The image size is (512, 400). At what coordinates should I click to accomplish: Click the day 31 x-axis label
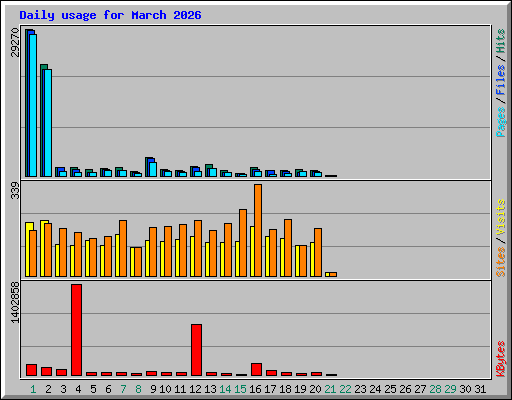point(480,389)
